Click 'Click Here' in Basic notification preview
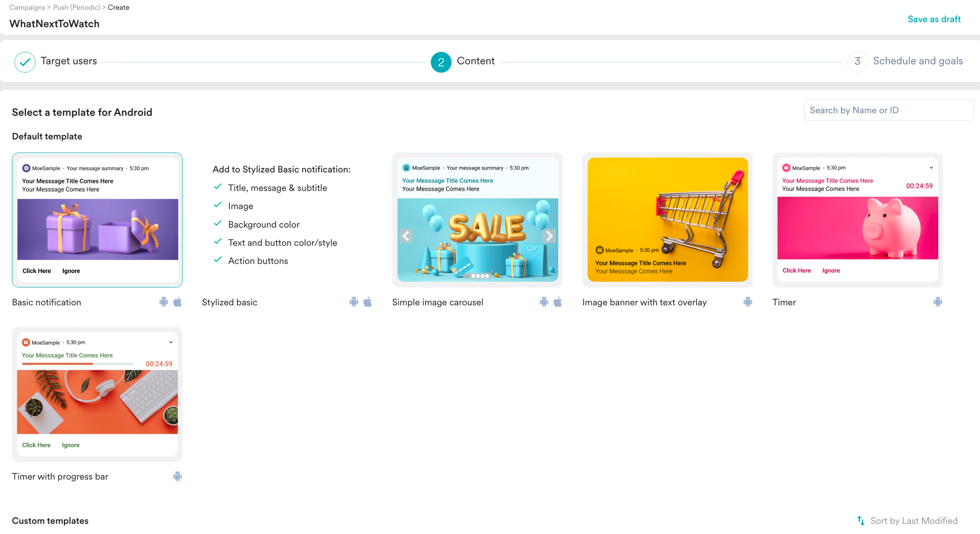This screenshot has width=980, height=534. [36, 271]
